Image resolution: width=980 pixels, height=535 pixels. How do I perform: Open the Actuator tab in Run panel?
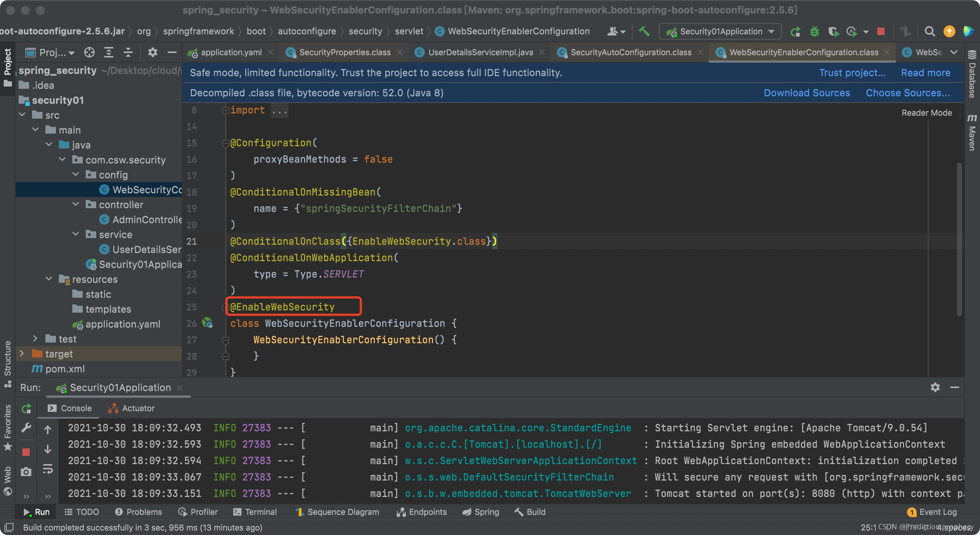click(x=131, y=408)
